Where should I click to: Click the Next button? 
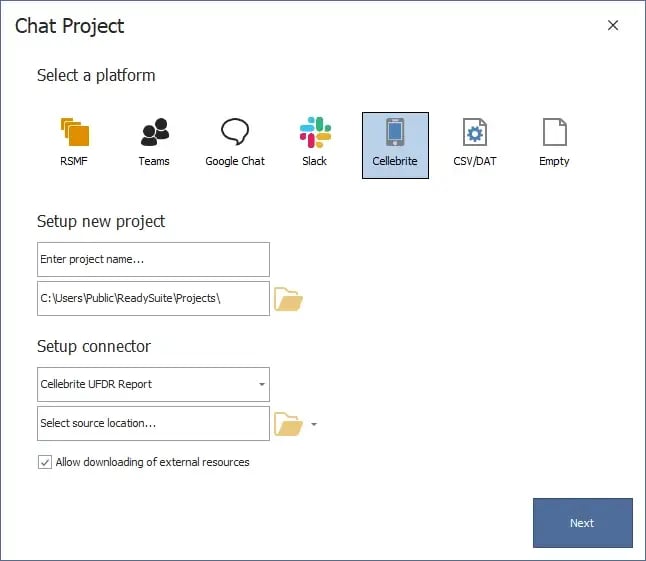coord(583,523)
